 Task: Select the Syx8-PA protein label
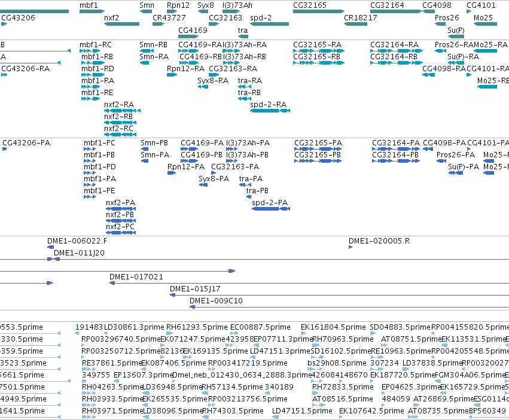(214, 179)
